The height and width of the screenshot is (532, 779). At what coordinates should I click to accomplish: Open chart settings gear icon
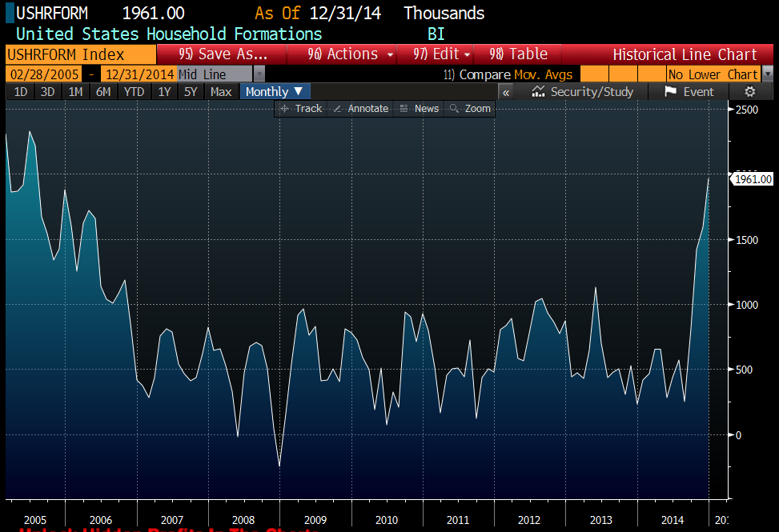click(749, 91)
